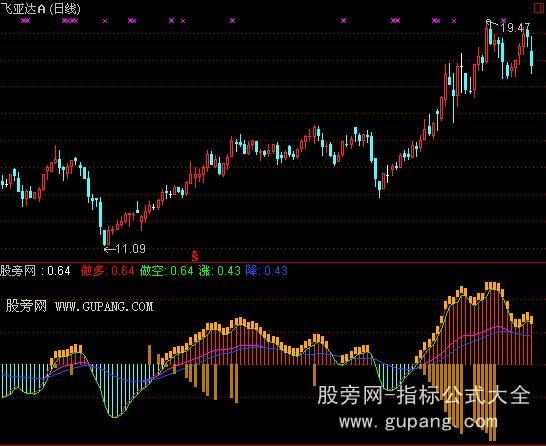546x446 pixels.
Task: Click the red 做多: 0.64 indicator value
Action: coord(108,271)
